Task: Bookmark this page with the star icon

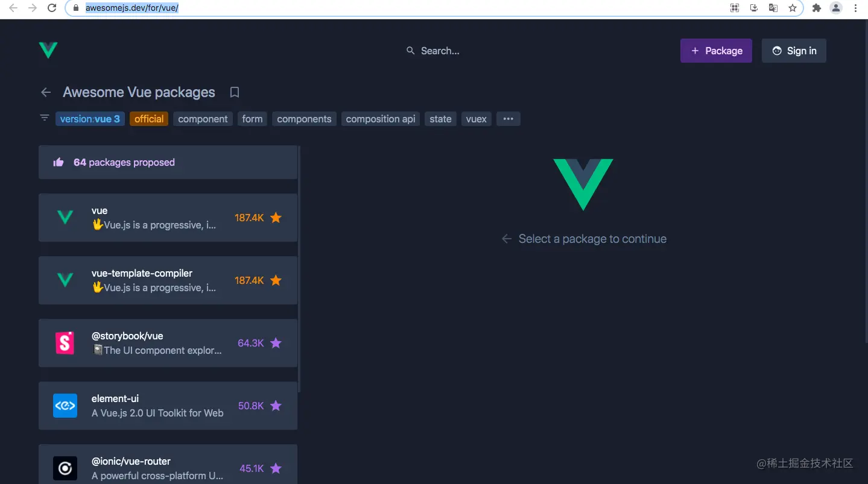Action: point(793,8)
